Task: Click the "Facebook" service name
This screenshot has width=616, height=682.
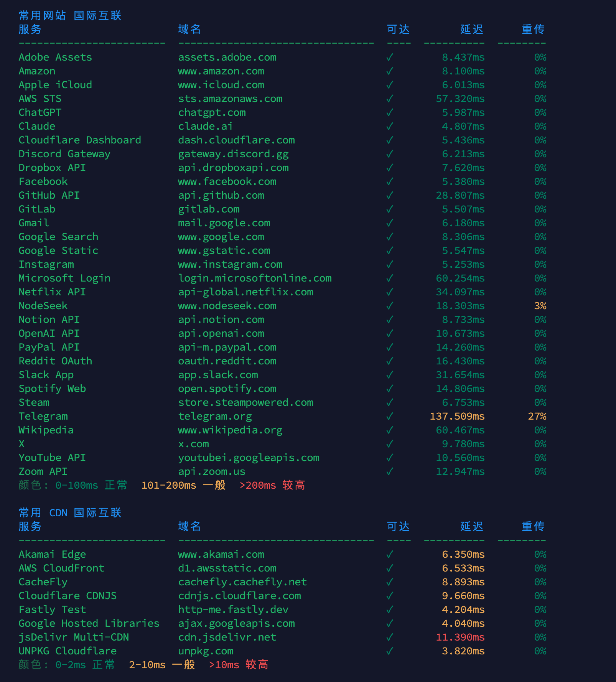Action: coord(43,181)
